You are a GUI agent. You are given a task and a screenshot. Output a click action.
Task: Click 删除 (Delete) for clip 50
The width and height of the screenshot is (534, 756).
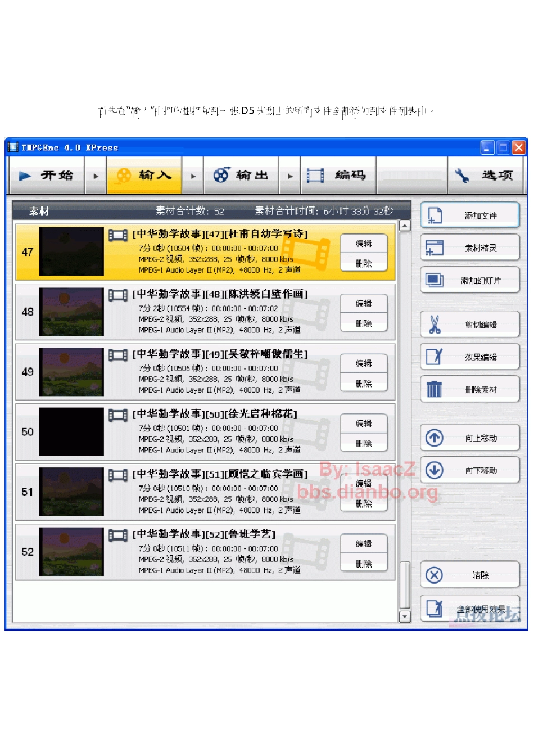[364, 443]
